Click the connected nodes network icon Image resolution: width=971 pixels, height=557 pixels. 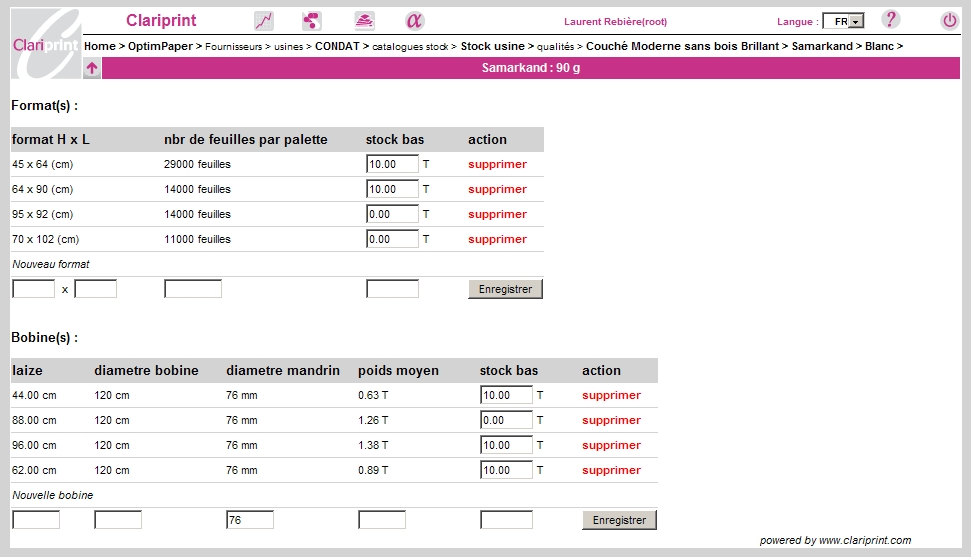[312, 21]
